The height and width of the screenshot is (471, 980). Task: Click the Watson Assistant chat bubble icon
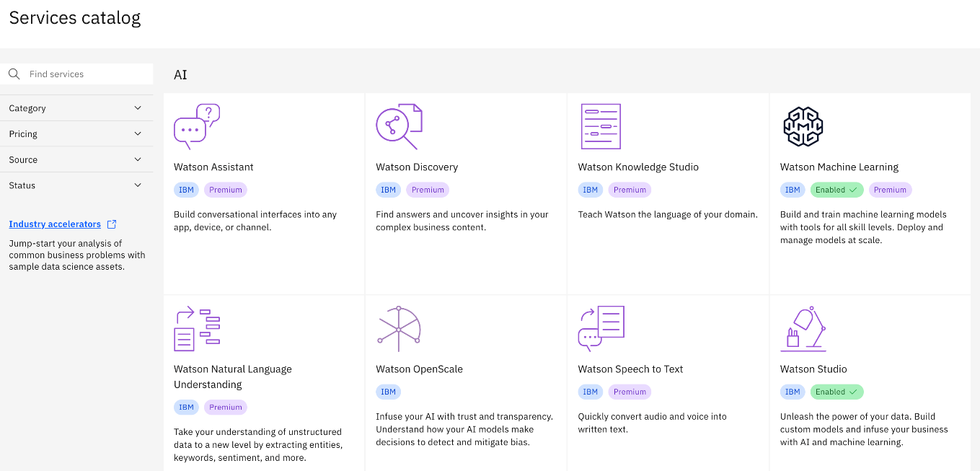pos(197,126)
